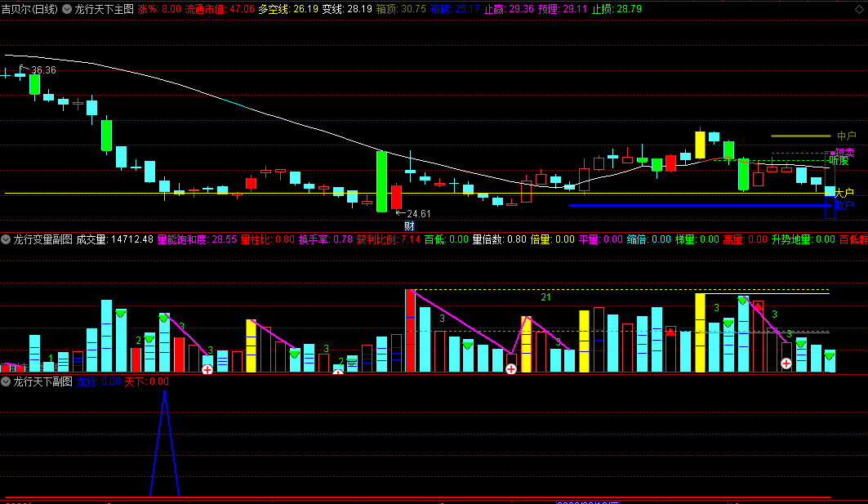
Task: Select the 龙行天下主图 indicator name
Action: pos(104,9)
